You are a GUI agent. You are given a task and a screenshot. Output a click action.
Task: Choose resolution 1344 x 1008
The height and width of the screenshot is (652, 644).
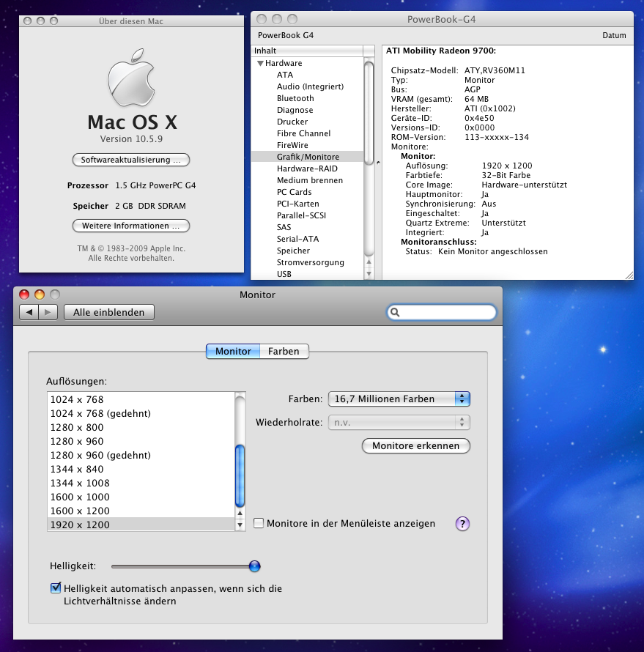click(x=141, y=484)
